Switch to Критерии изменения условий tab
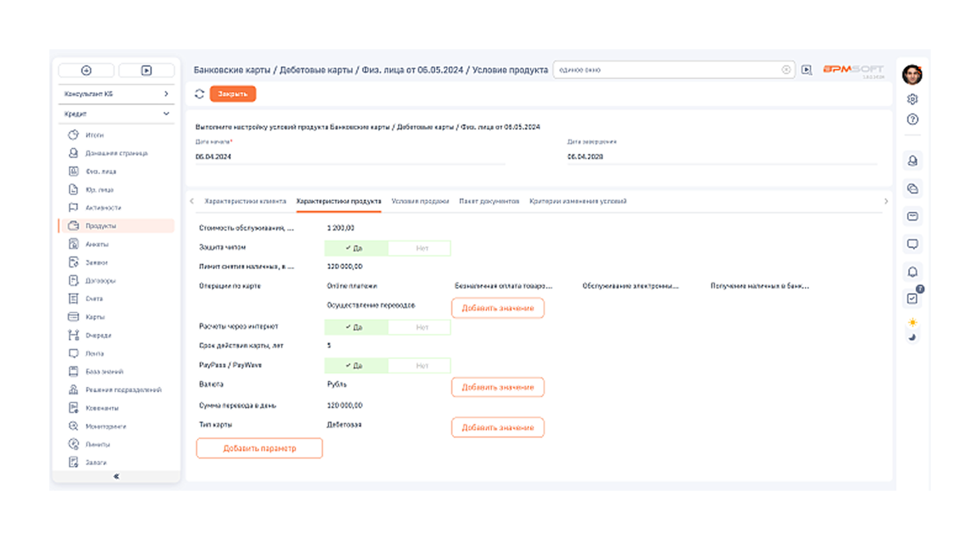The width and height of the screenshot is (980, 540). click(578, 201)
